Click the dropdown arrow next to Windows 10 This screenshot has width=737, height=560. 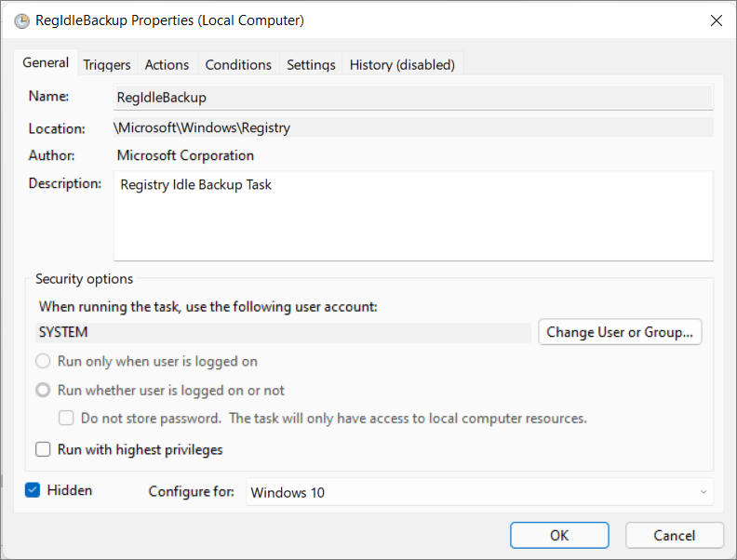[703, 492]
